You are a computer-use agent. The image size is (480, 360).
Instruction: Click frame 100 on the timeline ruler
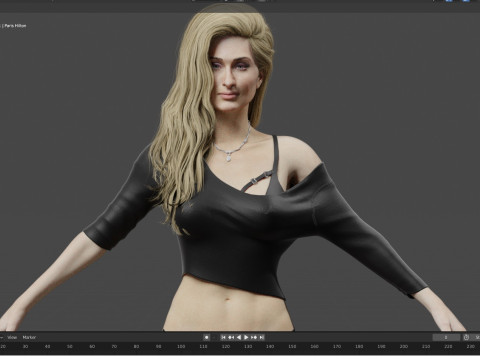coord(181,347)
